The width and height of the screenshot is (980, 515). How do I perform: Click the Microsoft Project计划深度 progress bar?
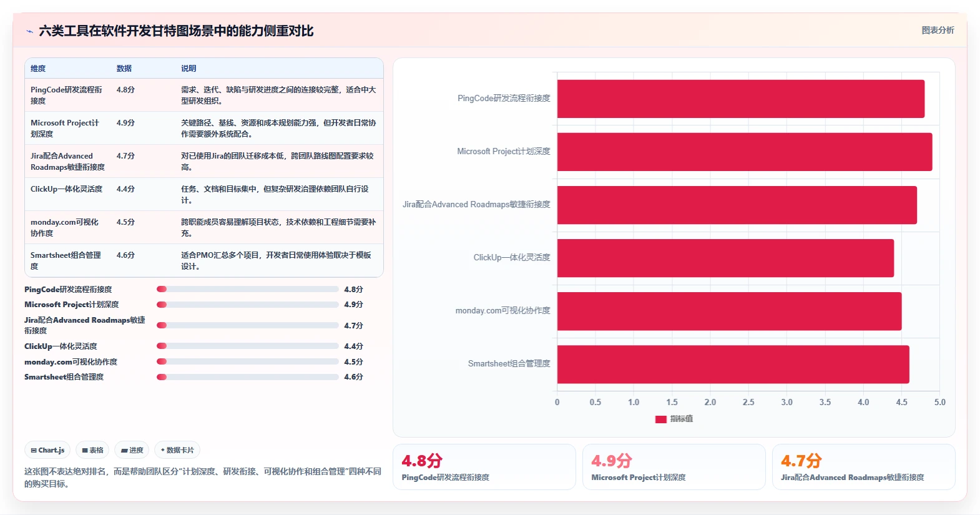click(248, 305)
